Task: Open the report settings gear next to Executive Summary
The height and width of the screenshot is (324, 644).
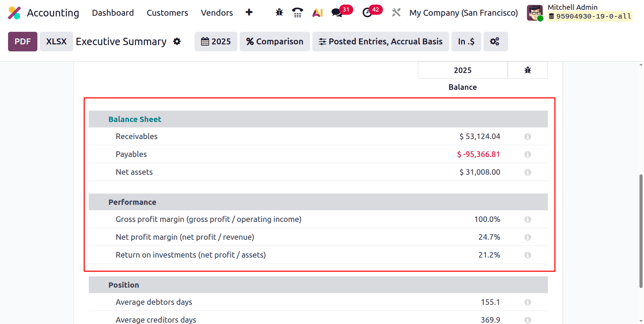Action: tap(177, 41)
